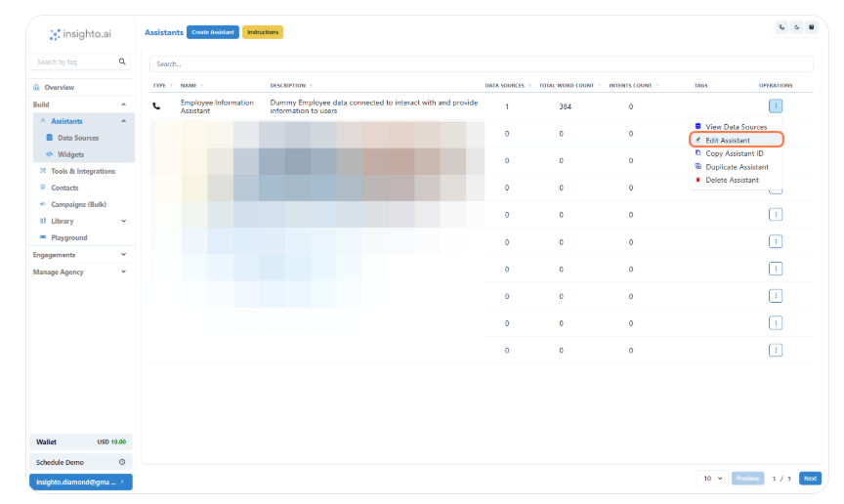Viewport: 844px width, 504px height.
Task: Collapse the Build section chevron
Action: (x=124, y=105)
